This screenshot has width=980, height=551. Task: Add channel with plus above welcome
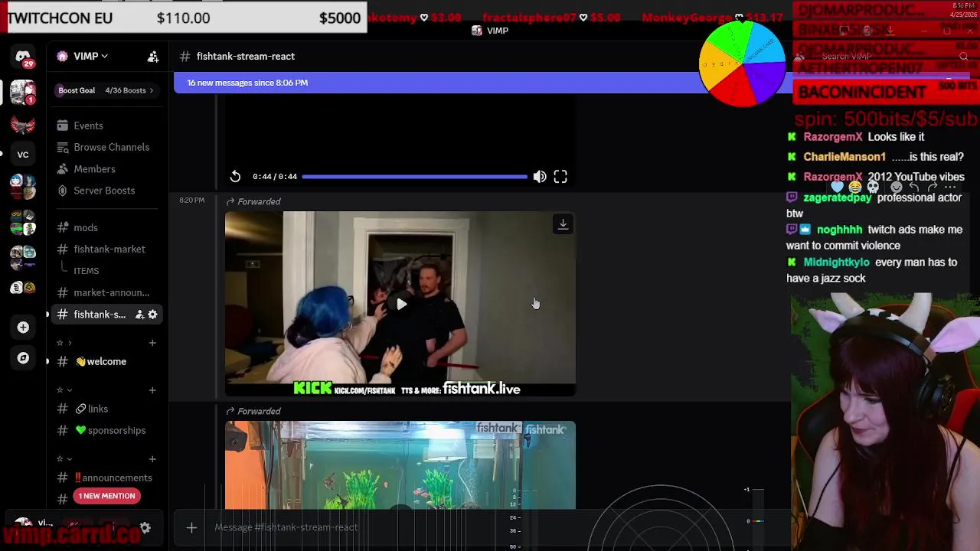click(152, 343)
